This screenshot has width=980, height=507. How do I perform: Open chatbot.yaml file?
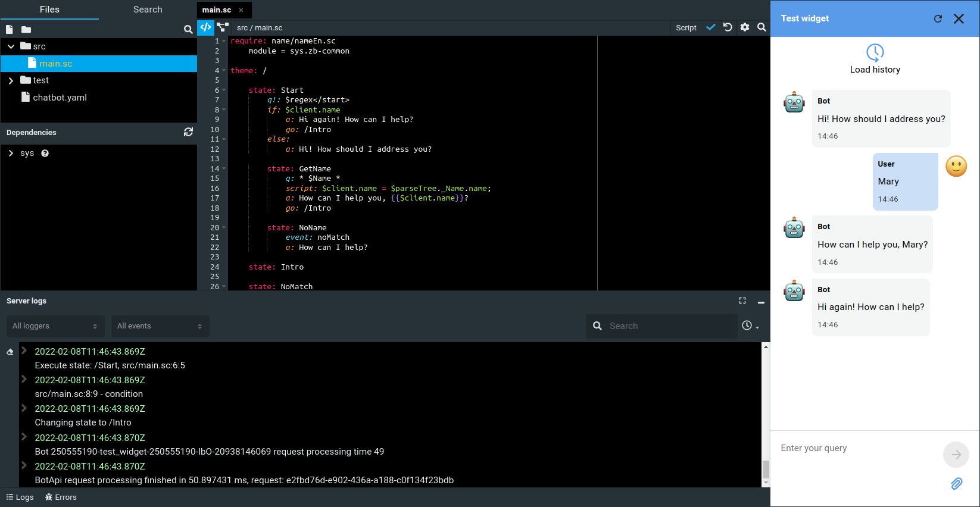tap(60, 98)
